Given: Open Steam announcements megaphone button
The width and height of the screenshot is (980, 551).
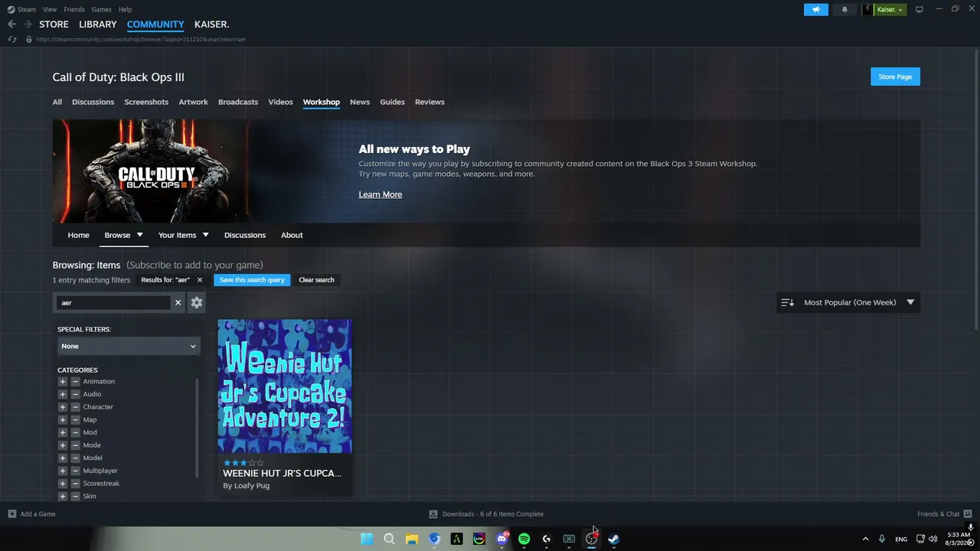Looking at the screenshot, I should coord(816,9).
